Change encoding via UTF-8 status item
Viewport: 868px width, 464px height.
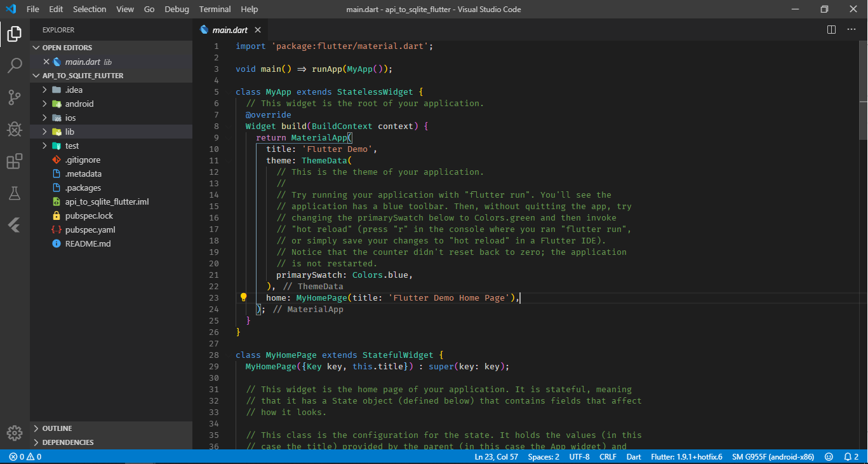(x=580, y=456)
